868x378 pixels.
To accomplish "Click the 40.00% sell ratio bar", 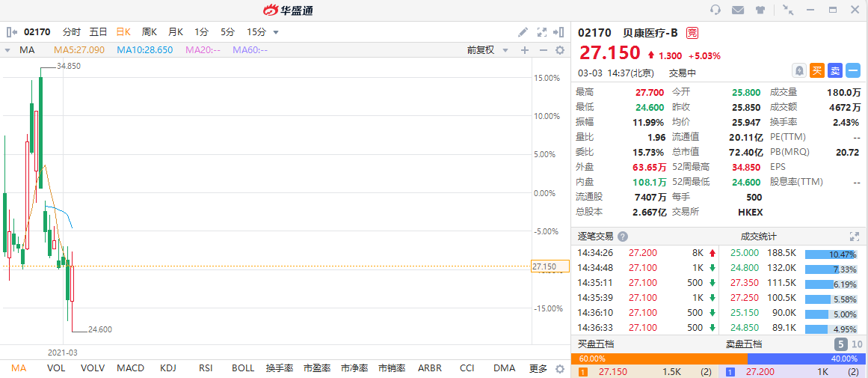I will coord(805,359).
